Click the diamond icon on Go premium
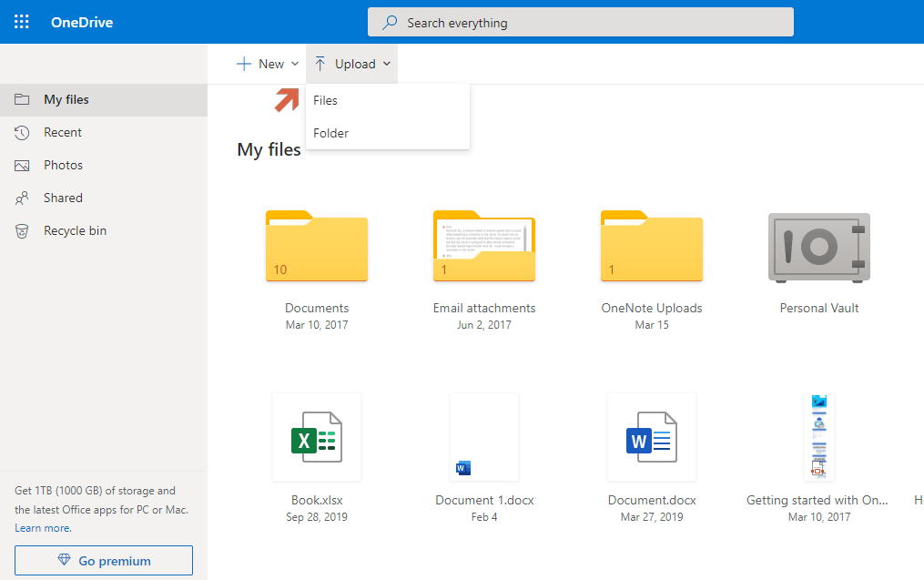924x580 pixels. coord(65,560)
